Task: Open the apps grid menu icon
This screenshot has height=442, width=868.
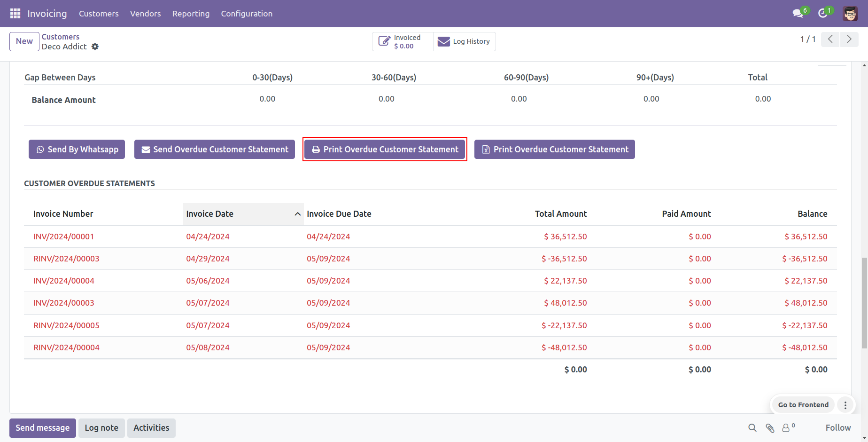Action: 15,14
